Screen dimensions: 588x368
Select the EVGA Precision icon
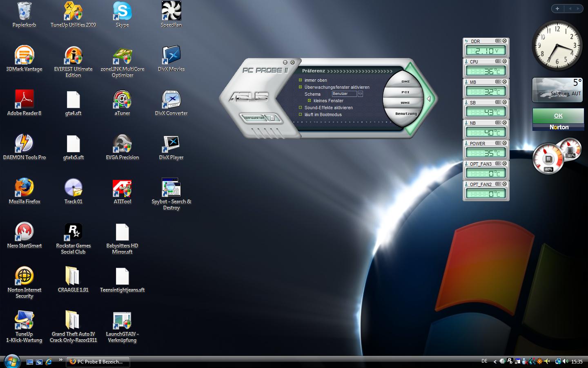(x=122, y=147)
